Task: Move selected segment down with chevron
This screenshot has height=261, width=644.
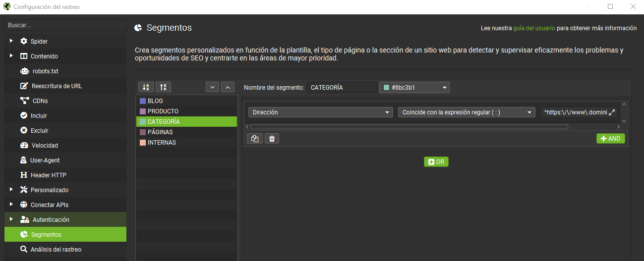Action: [212, 87]
